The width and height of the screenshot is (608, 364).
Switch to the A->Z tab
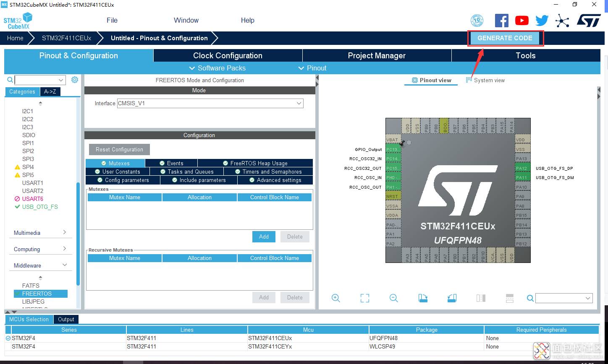click(x=50, y=92)
